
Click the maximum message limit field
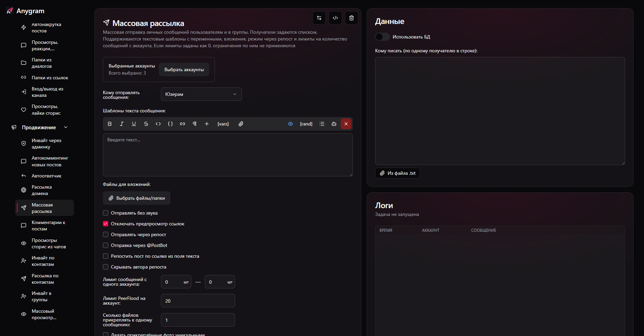point(220,282)
